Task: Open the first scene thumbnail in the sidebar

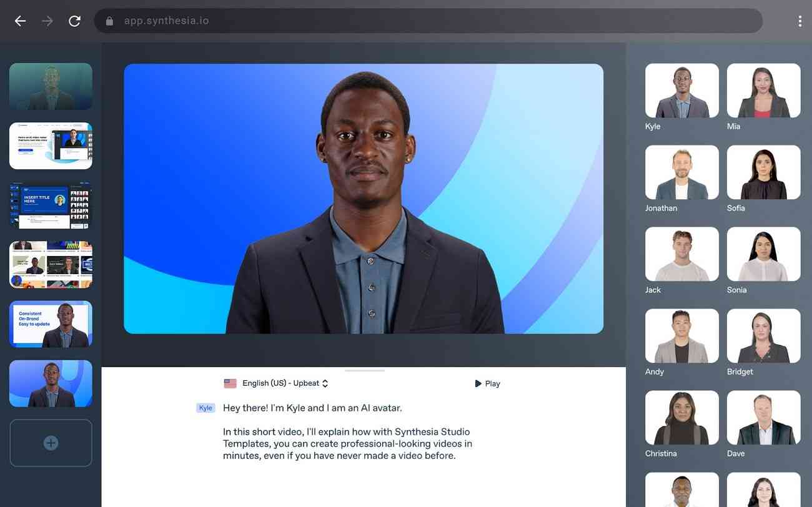Action: click(51, 86)
